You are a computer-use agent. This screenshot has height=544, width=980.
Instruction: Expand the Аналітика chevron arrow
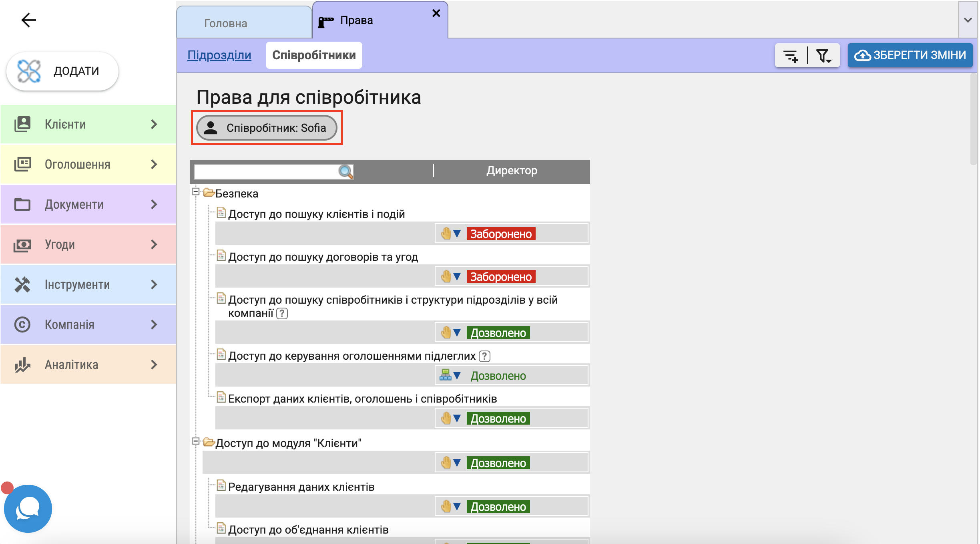tap(154, 365)
